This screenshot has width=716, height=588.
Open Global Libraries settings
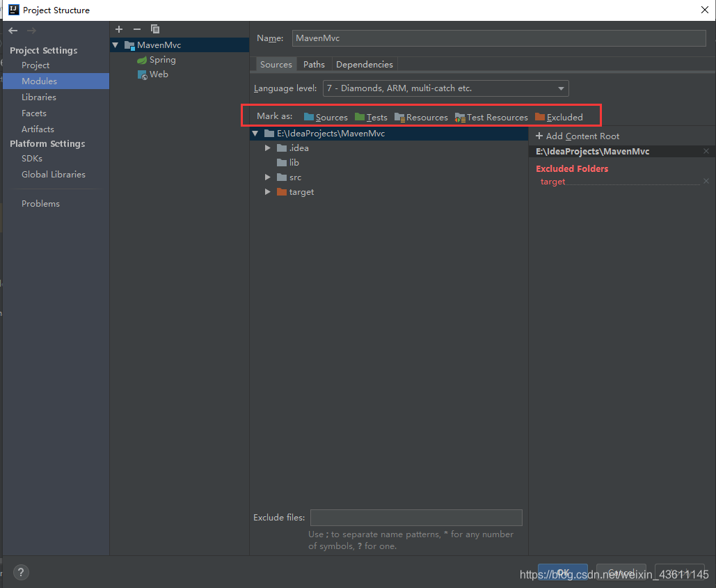coord(54,175)
